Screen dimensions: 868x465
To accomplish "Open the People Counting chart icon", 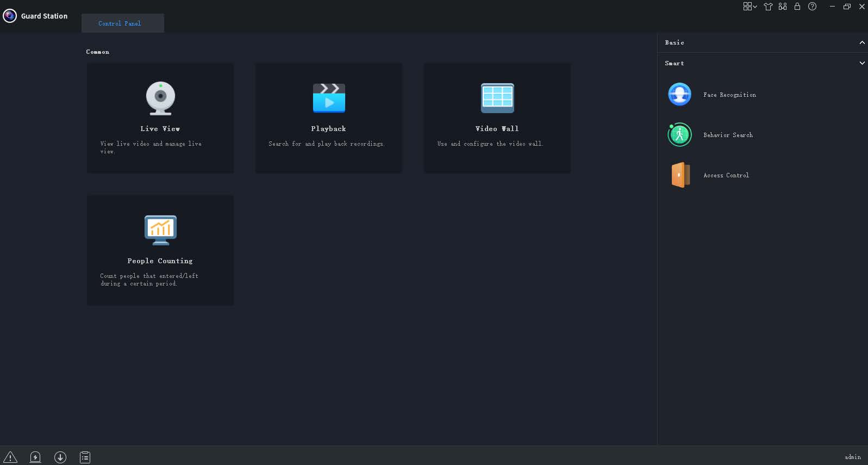I will point(160,230).
